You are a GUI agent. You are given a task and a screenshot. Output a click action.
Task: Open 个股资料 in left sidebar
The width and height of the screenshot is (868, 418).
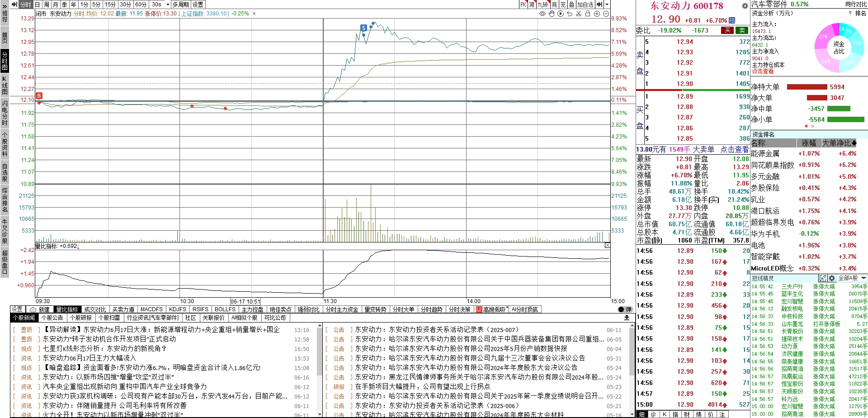click(x=5, y=144)
